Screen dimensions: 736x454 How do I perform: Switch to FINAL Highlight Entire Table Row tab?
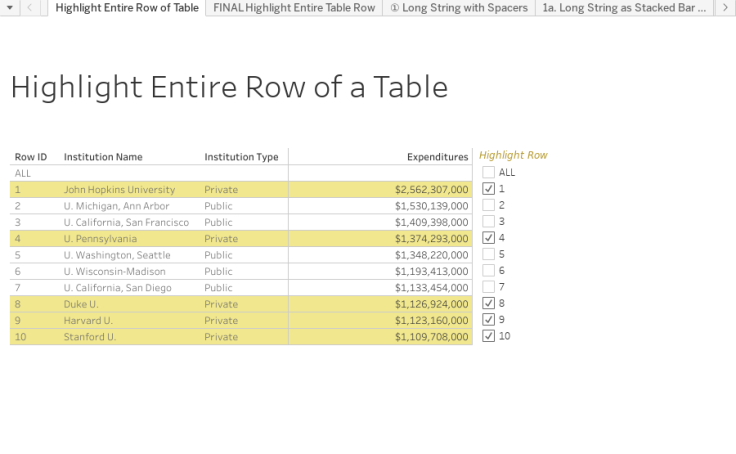pyautogui.click(x=294, y=8)
